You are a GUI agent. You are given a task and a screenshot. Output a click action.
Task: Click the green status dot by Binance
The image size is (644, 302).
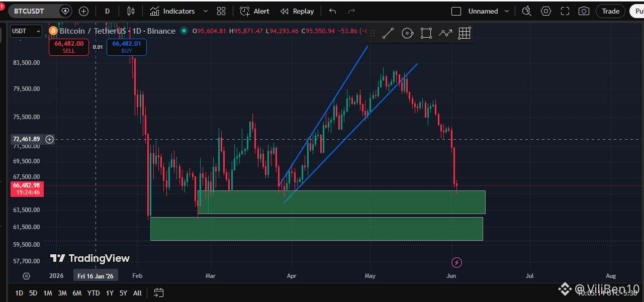184,31
